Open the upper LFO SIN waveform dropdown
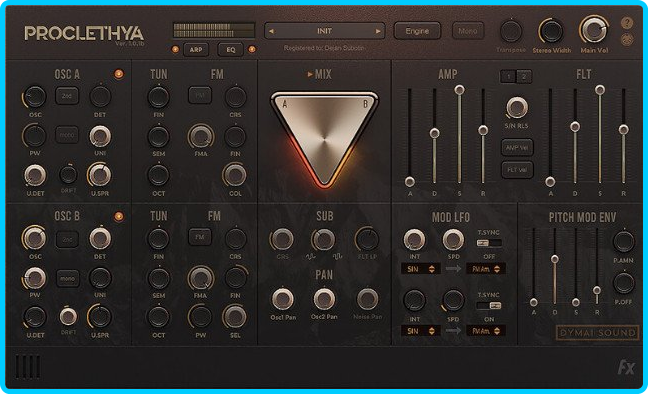 420,269
